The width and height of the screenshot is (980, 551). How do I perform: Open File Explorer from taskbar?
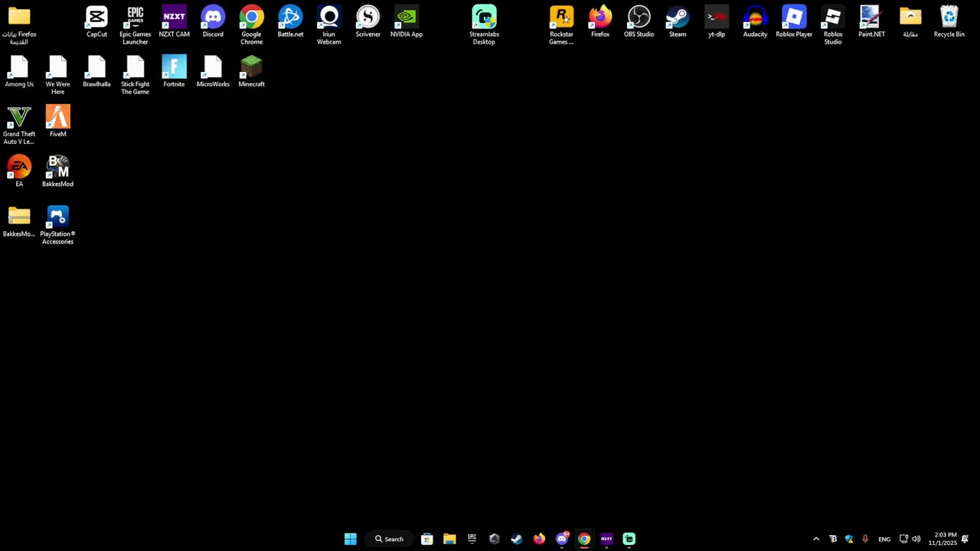pos(449,539)
